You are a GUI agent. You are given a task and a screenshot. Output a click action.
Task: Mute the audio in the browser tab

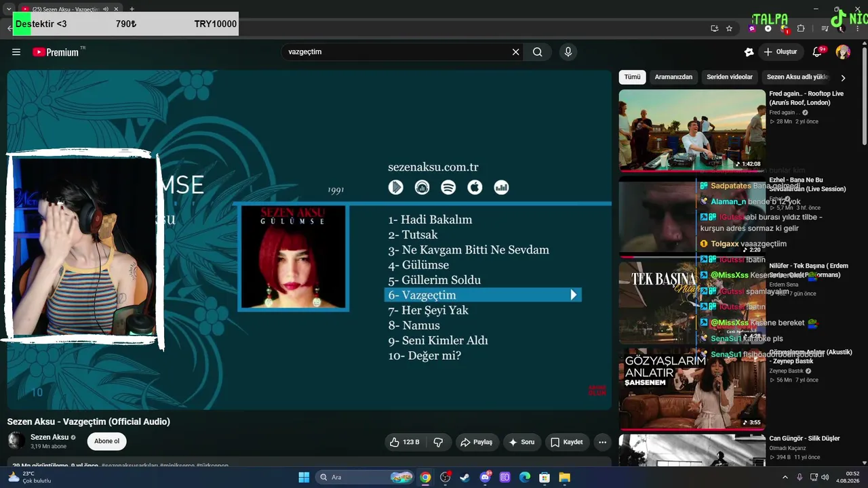(105, 9)
